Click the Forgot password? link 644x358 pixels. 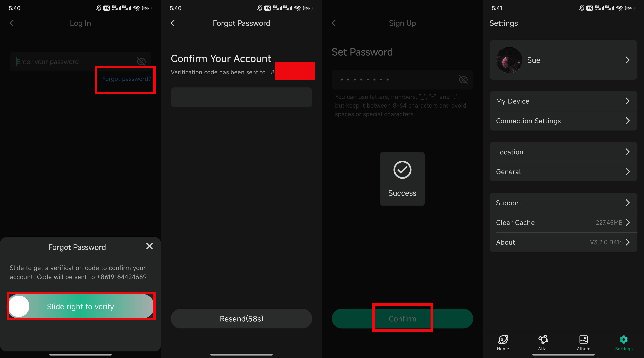click(127, 79)
